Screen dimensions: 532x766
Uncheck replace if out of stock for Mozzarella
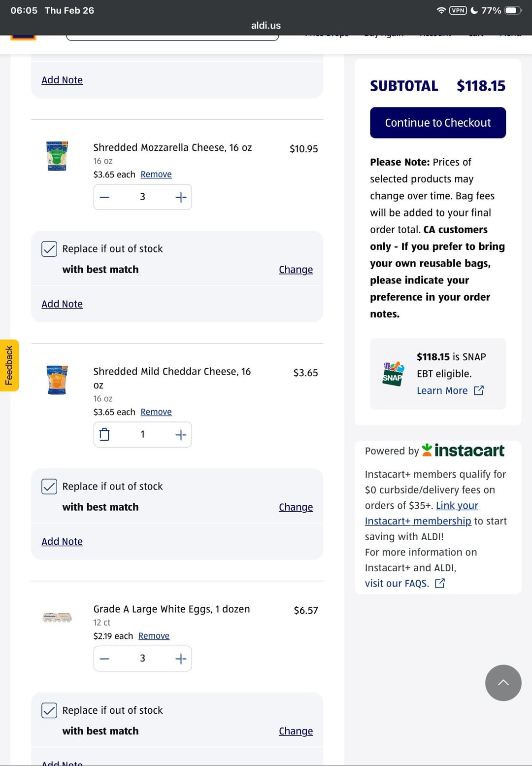pos(49,249)
